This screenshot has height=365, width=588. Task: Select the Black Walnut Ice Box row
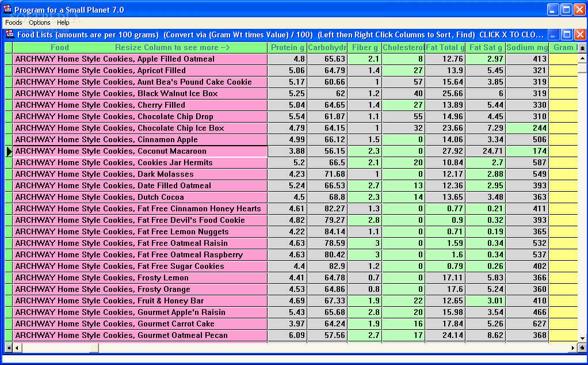[x=140, y=93]
